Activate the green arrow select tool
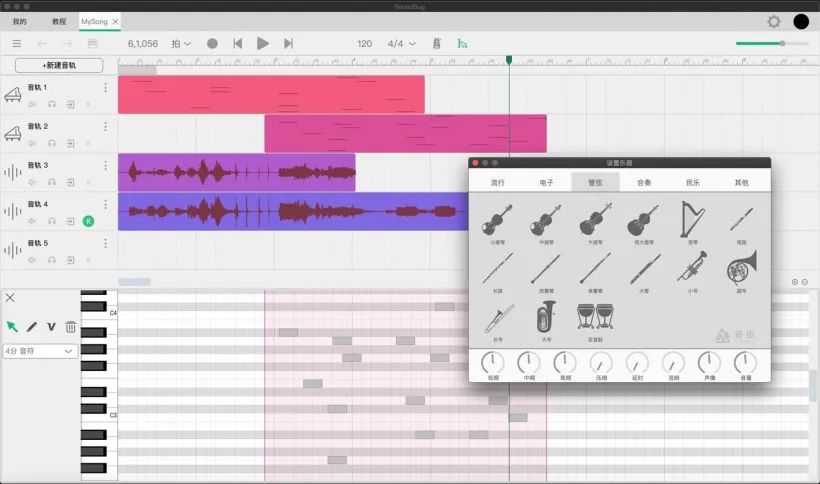 coord(12,327)
